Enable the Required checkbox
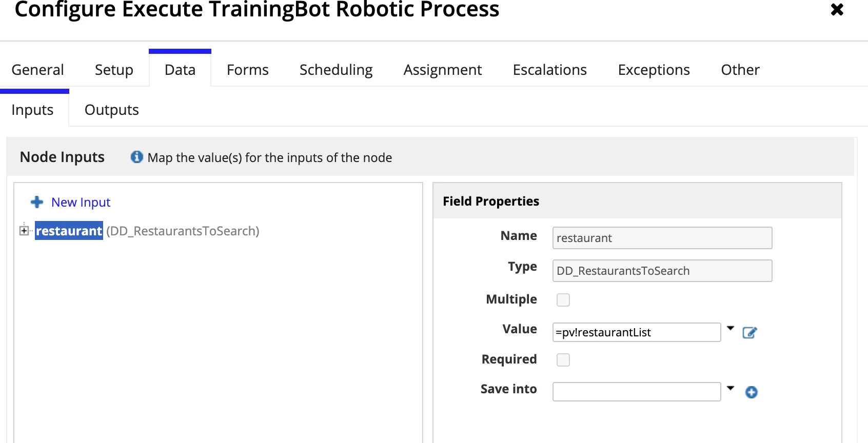The image size is (868, 443). click(x=563, y=360)
